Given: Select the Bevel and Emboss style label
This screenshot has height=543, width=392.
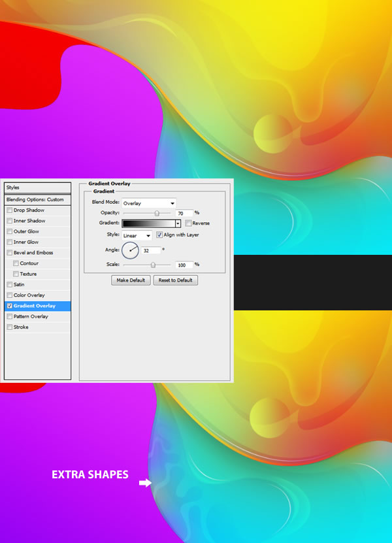Looking at the screenshot, I should pyautogui.click(x=33, y=253).
